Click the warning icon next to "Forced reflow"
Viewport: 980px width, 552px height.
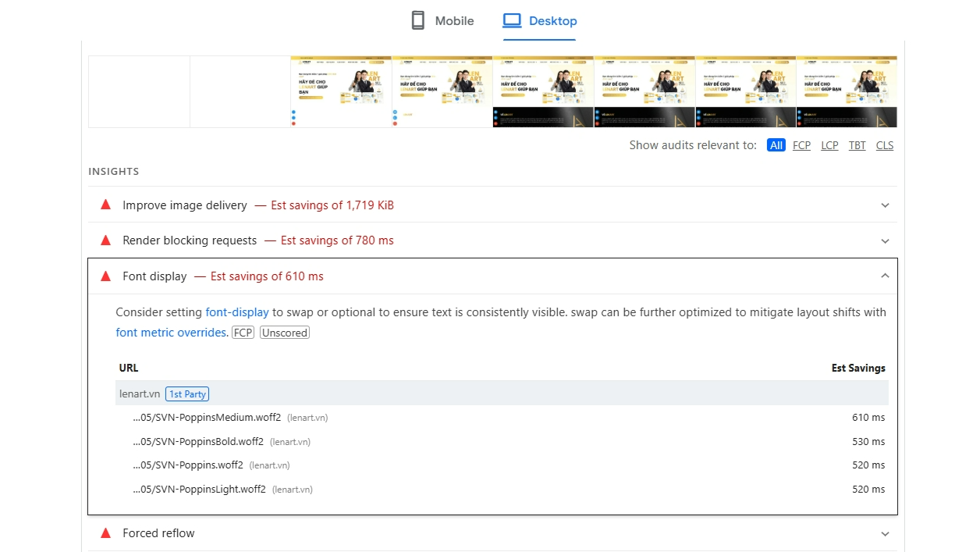[105, 533]
